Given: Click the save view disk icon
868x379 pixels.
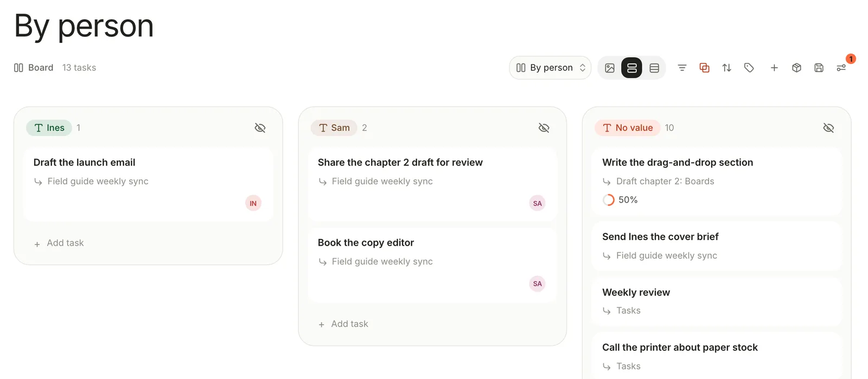Looking at the screenshot, I should [819, 68].
